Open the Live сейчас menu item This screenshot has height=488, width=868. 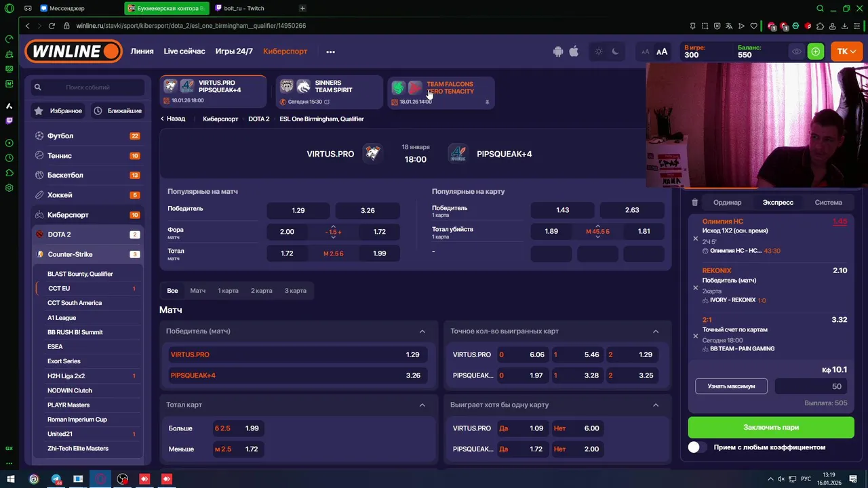coord(184,52)
